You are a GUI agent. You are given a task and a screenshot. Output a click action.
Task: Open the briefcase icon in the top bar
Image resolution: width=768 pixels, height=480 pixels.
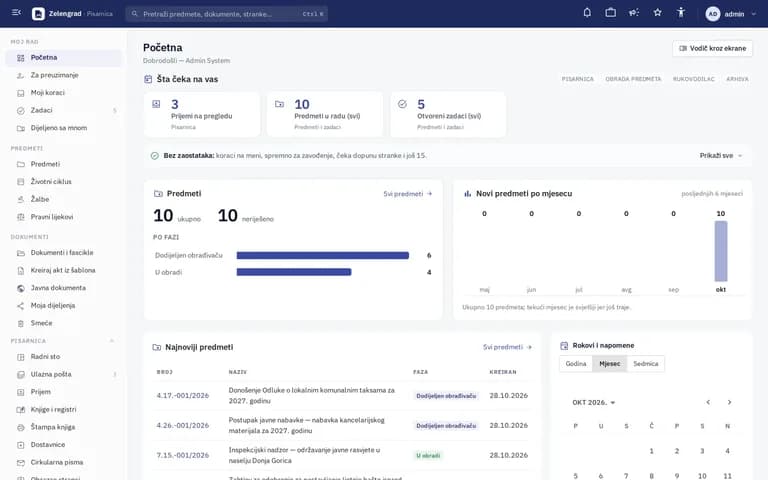click(610, 13)
